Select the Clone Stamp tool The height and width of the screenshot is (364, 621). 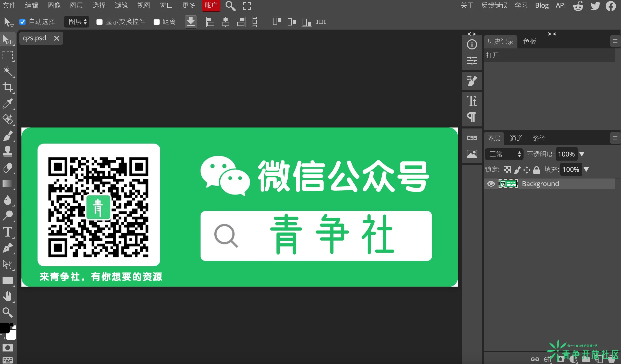[8, 151]
